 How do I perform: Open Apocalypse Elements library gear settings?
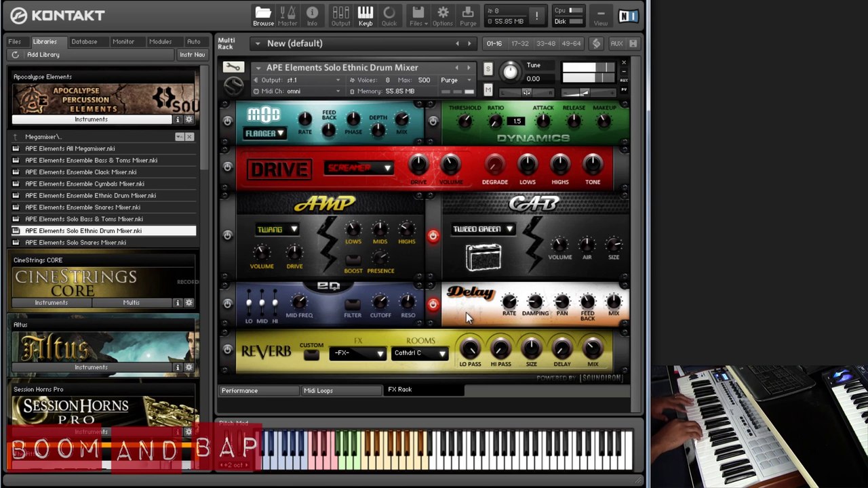tap(189, 119)
